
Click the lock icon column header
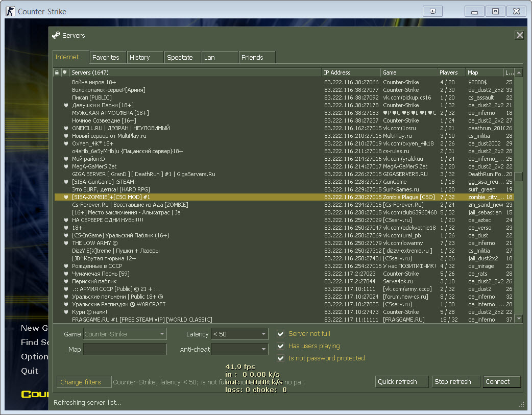coord(57,72)
